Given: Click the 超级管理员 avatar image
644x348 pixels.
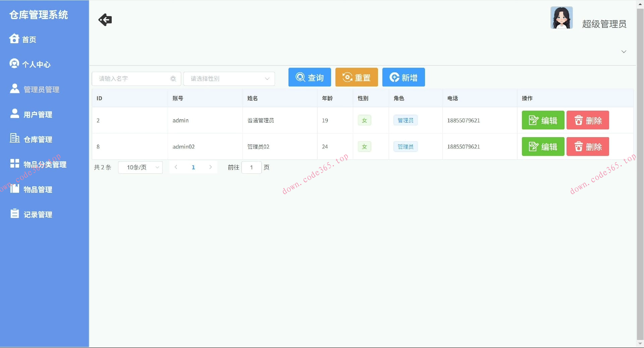Looking at the screenshot, I should [x=561, y=17].
